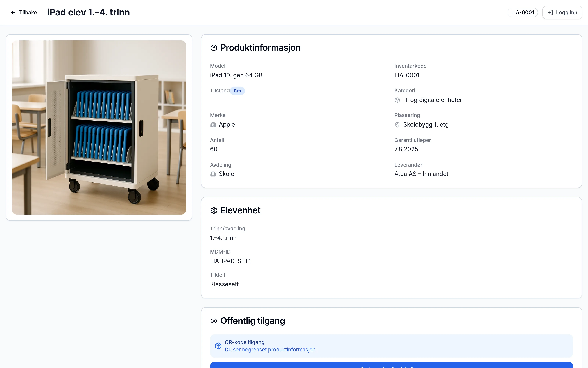Click the 1.–4. trinn value under Trinn/avdeling
The height and width of the screenshot is (368, 588).
(x=223, y=238)
